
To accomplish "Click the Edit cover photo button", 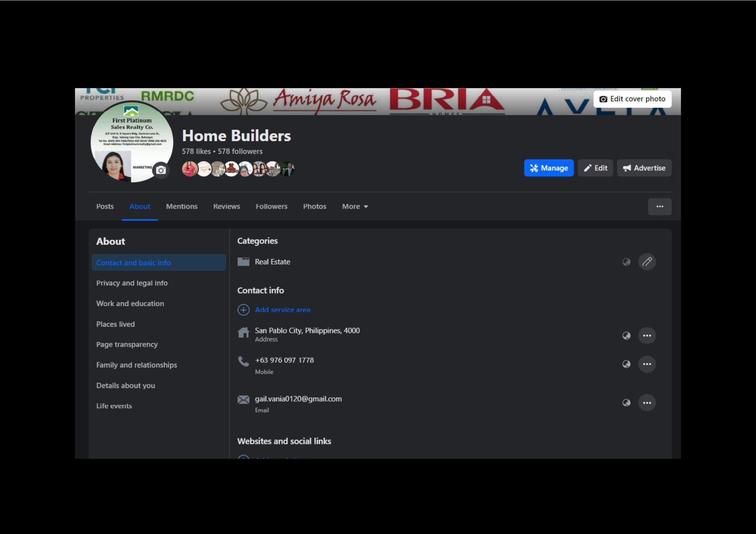I will click(632, 99).
